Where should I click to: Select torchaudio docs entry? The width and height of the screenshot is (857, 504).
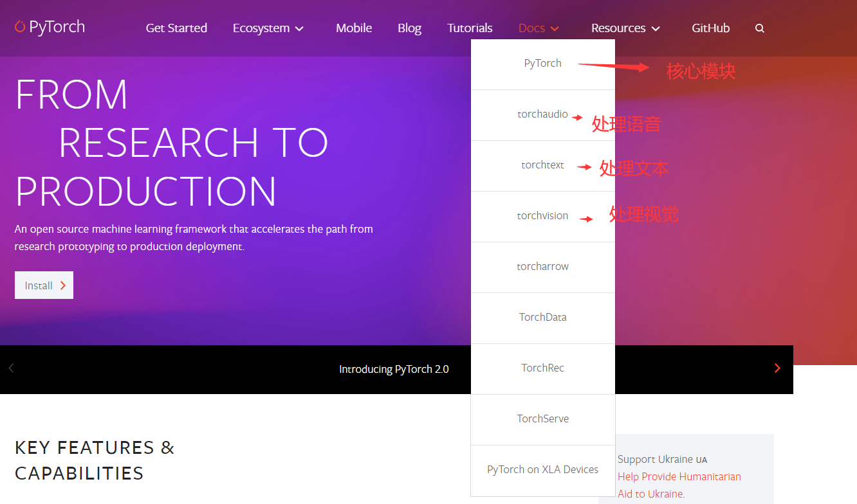click(543, 114)
